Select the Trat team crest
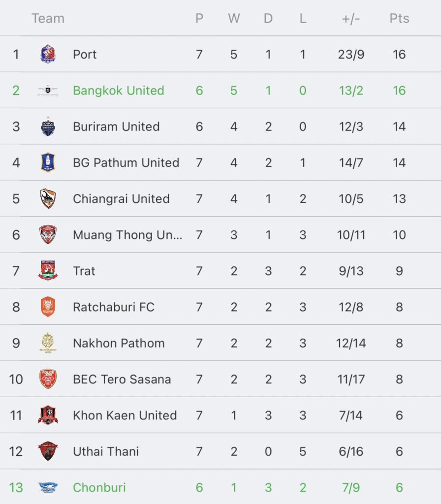Viewport: 441px width, 504px height. (x=48, y=271)
